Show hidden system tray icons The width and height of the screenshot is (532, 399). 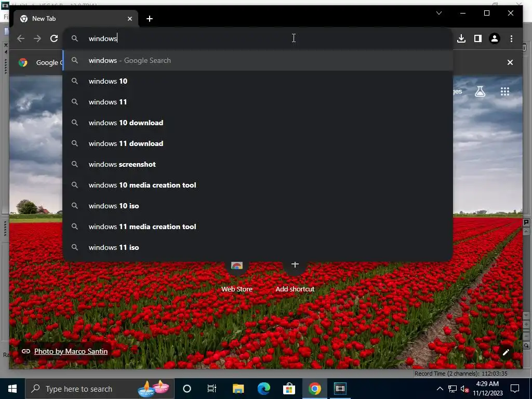(440, 389)
